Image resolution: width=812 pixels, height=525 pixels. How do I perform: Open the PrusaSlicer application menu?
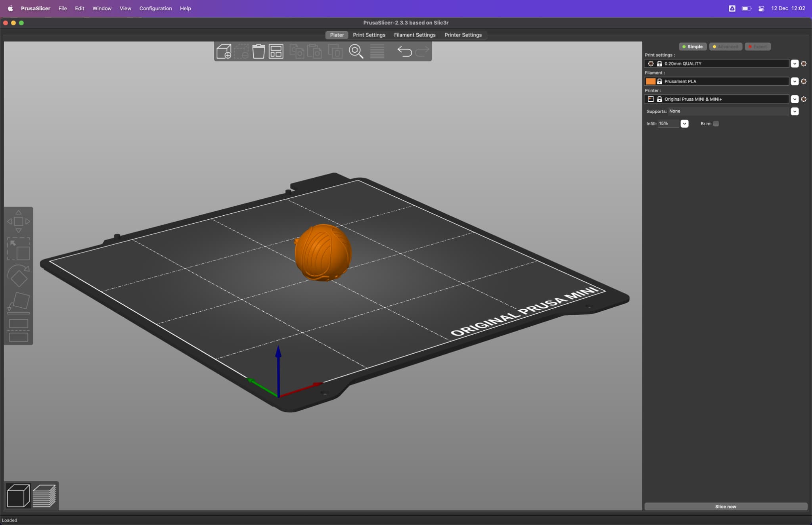pos(35,8)
